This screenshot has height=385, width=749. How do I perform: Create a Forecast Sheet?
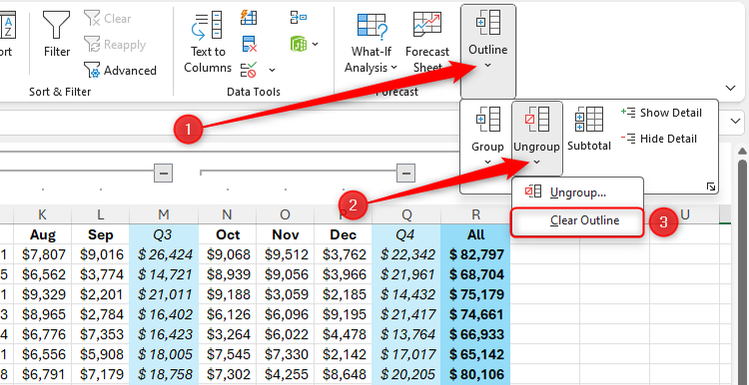428,43
